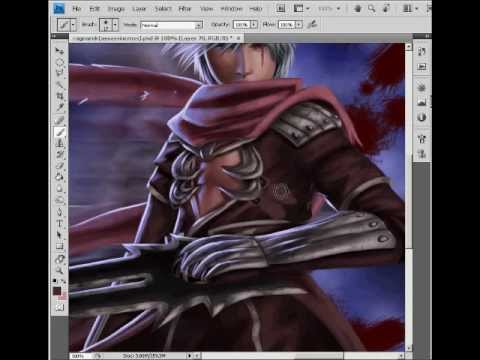Image resolution: width=480 pixels, height=360 pixels.
Task: Select the Rotate View tool in application bar
Action: 386,8
